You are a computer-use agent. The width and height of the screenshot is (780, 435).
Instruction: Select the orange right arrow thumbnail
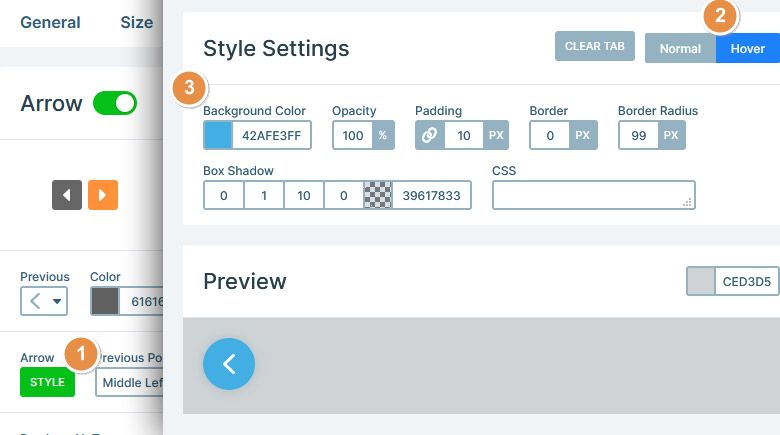point(103,195)
